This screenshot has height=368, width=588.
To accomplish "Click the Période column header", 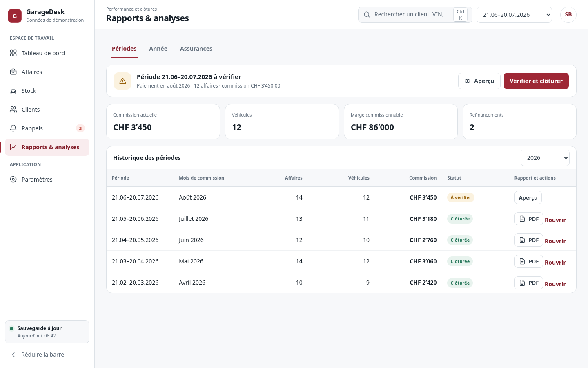I will (x=120, y=178).
